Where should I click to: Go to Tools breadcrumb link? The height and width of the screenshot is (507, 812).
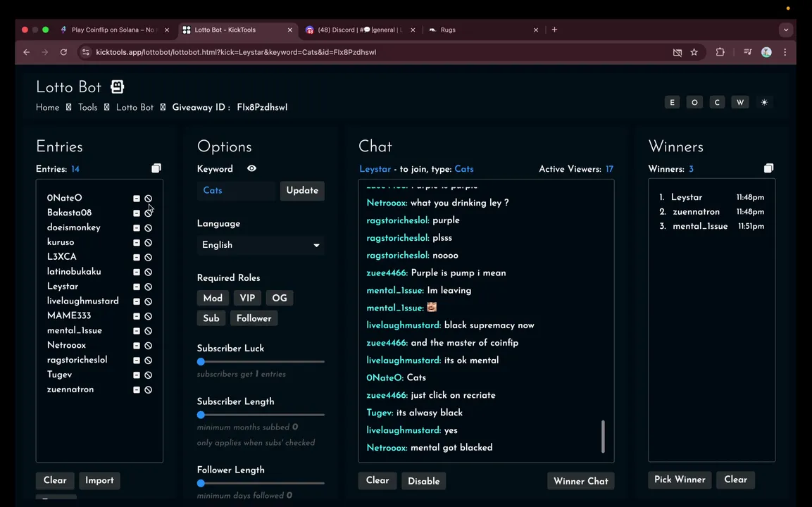[87, 108]
